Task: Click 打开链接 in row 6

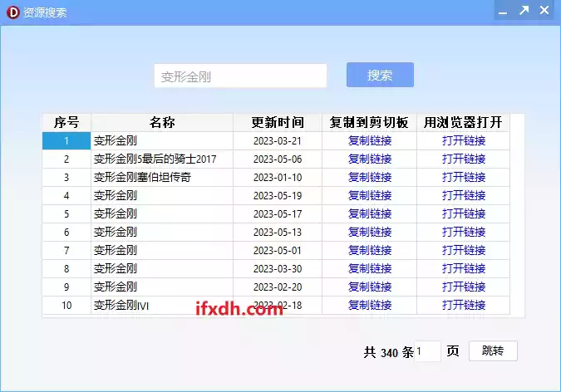Action: 464,232
